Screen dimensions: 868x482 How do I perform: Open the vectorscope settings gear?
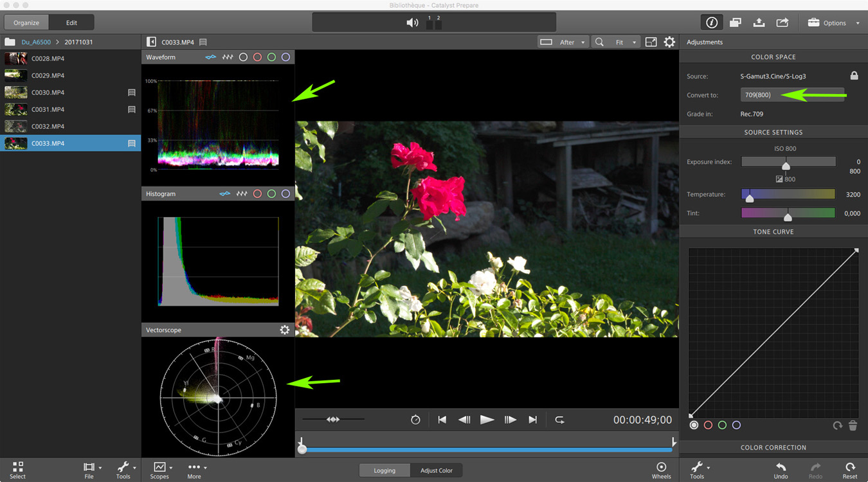pos(284,330)
